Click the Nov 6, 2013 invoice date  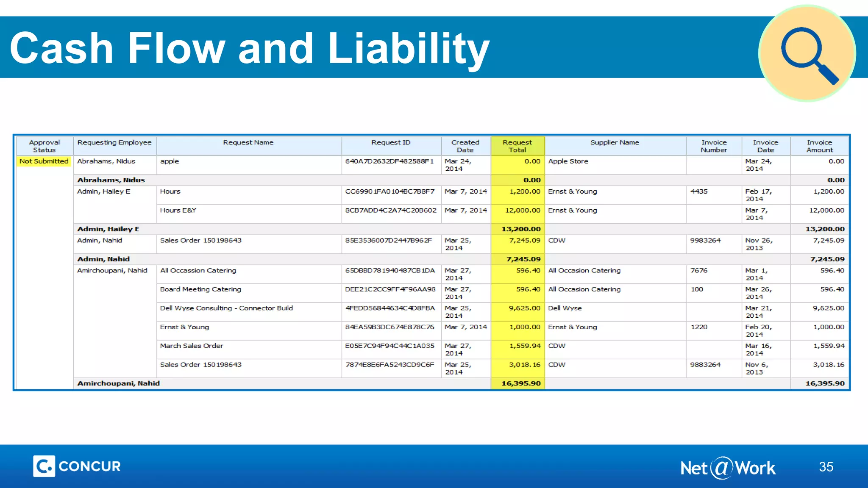click(x=757, y=369)
